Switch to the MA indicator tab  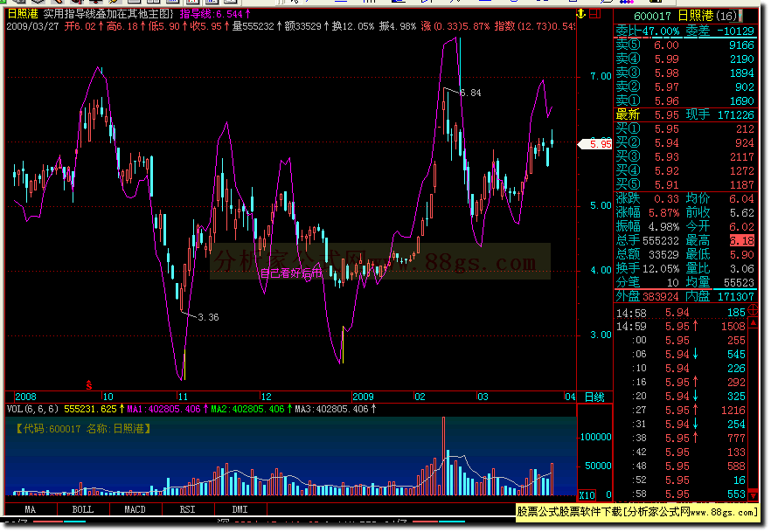click(x=31, y=510)
